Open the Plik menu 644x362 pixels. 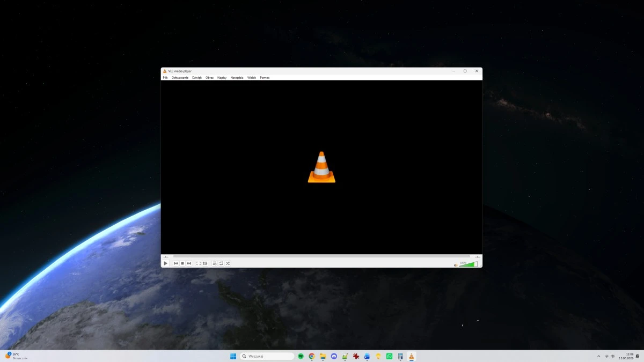(x=165, y=78)
